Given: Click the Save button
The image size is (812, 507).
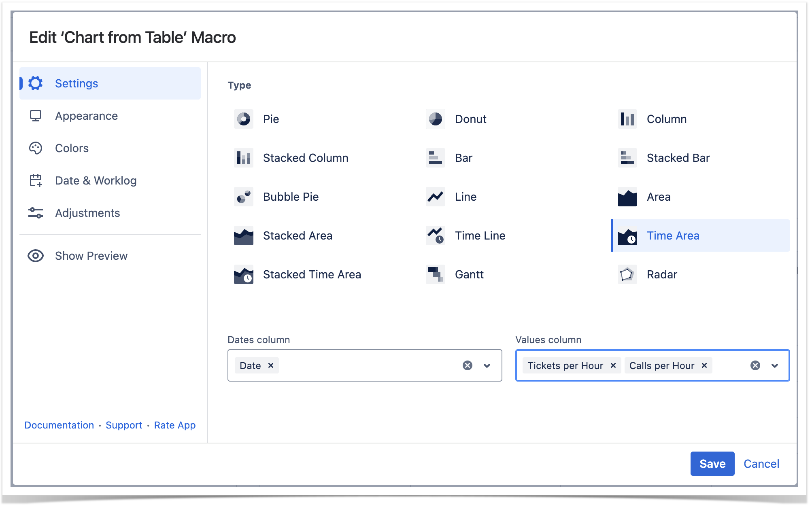Looking at the screenshot, I should tap(712, 464).
